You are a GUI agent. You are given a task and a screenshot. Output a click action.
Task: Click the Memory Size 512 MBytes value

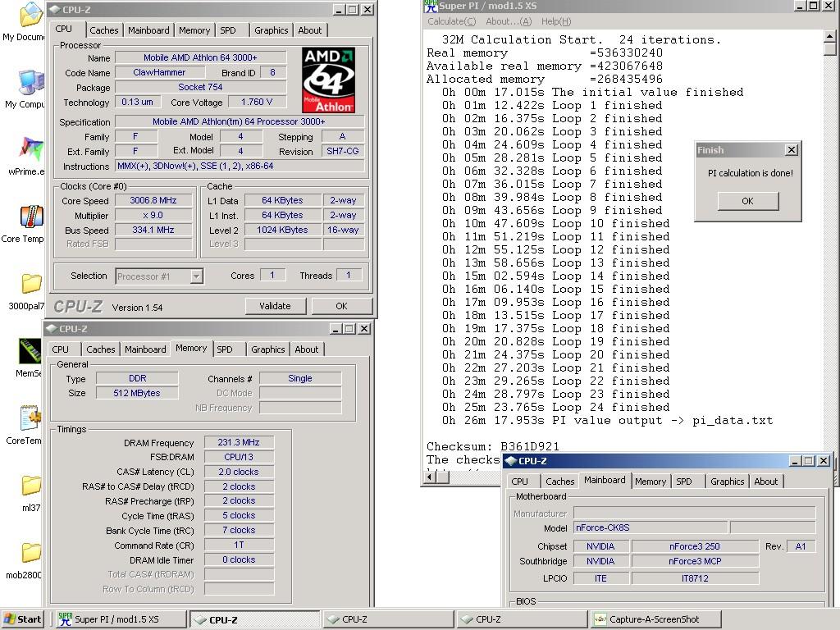pos(137,393)
